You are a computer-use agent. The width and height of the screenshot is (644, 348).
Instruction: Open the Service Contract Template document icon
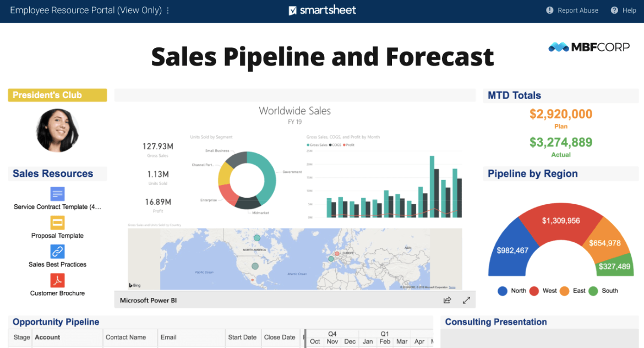pyautogui.click(x=58, y=194)
